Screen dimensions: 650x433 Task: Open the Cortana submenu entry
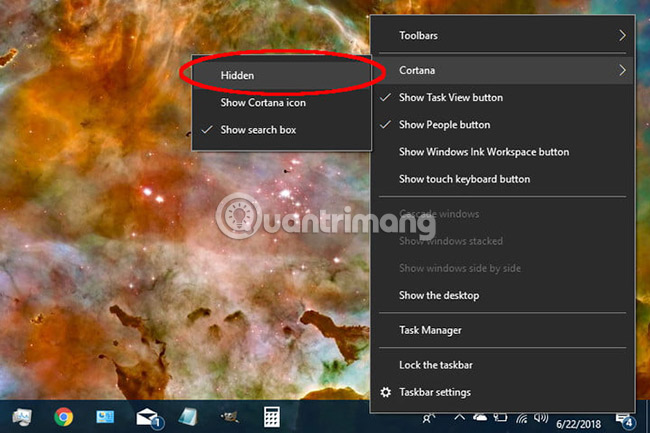point(502,70)
